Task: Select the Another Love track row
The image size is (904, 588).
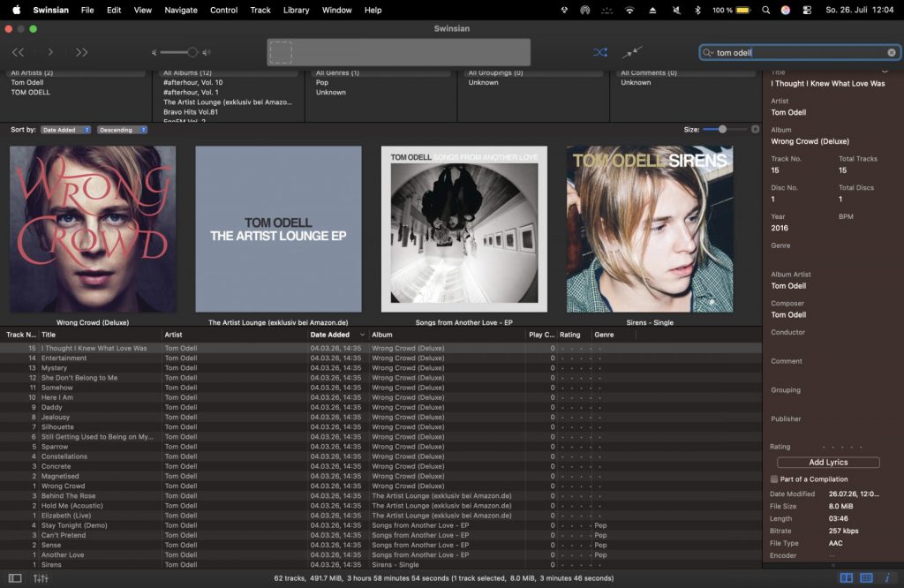Action: (x=380, y=554)
